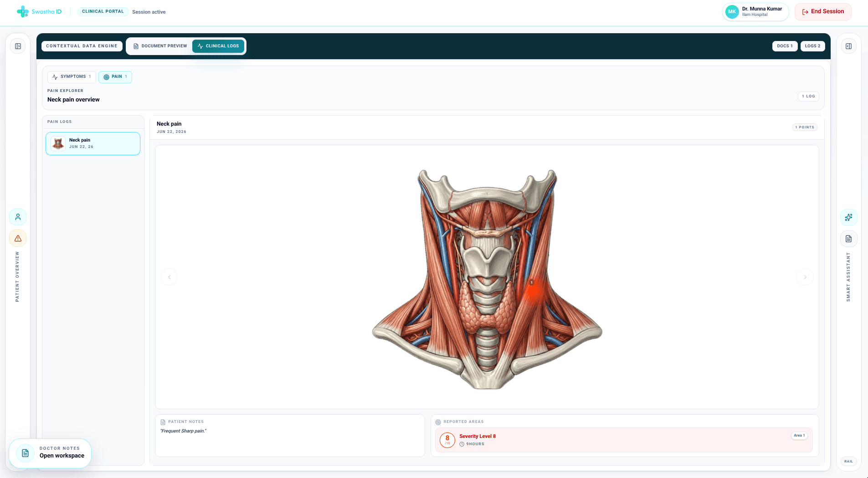Collapse the right sidebar panel icon
The height and width of the screenshot is (478, 868).
click(x=848, y=46)
